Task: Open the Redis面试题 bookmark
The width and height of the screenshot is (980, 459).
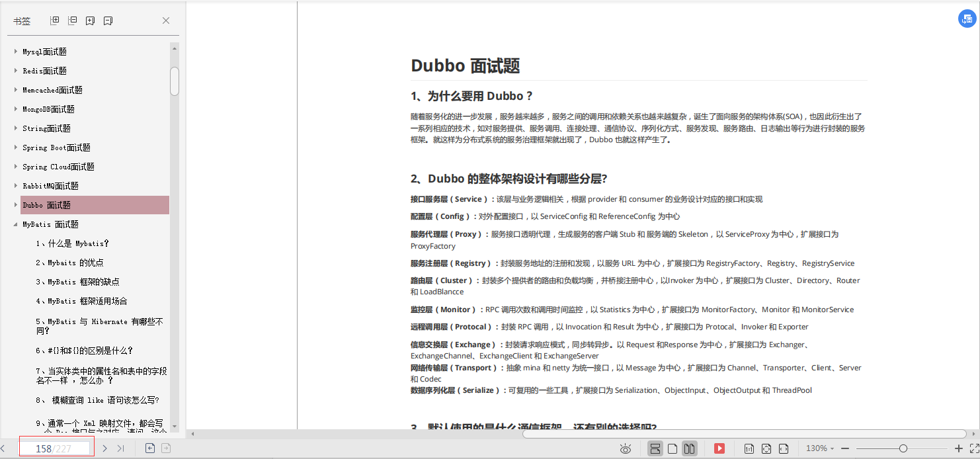Action: [x=44, y=71]
